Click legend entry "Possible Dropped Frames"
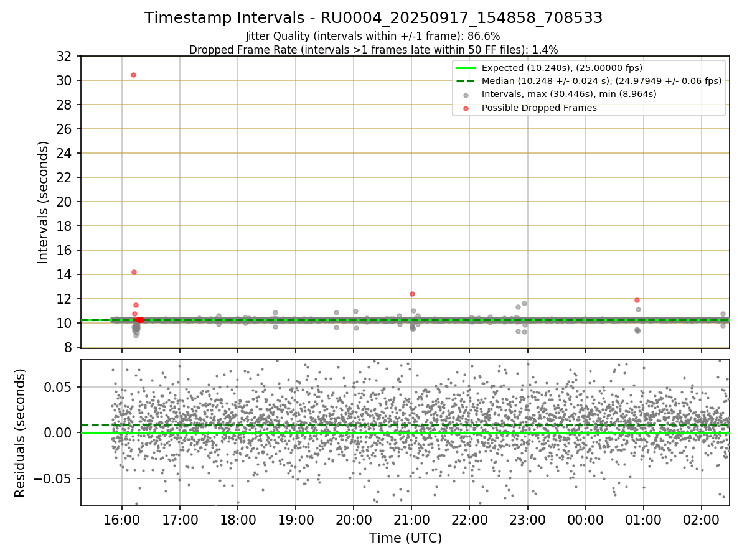The image size is (747, 560). point(539,108)
